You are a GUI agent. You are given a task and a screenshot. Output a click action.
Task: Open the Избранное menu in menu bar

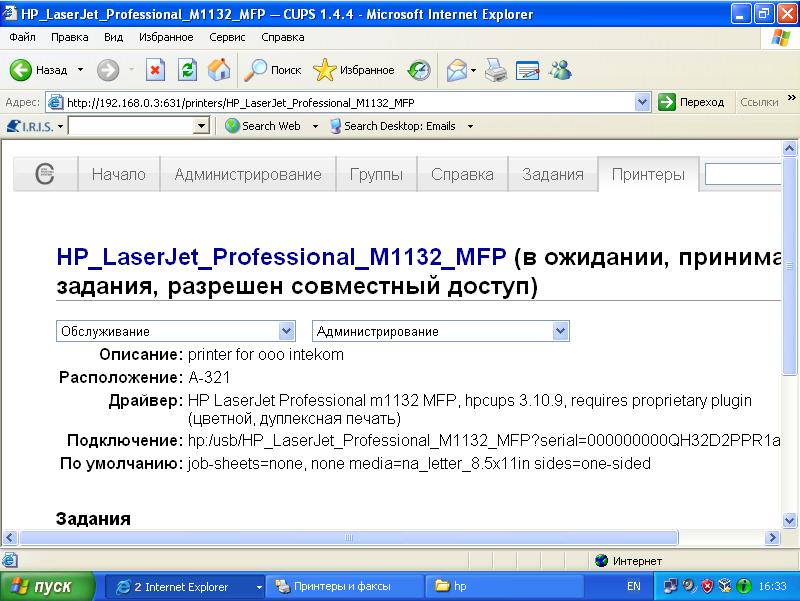[x=166, y=37]
